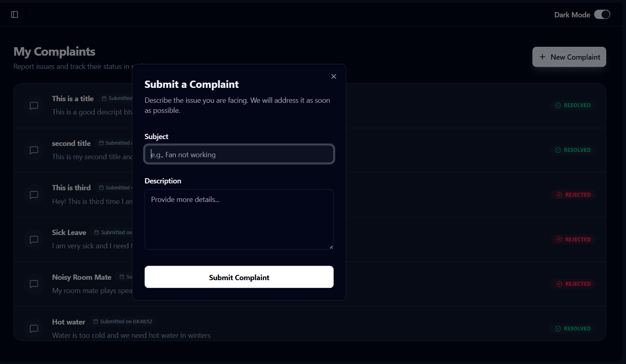The image size is (626, 364).
Task: Close the Submit a Complaint dialog
Action: 334,77
